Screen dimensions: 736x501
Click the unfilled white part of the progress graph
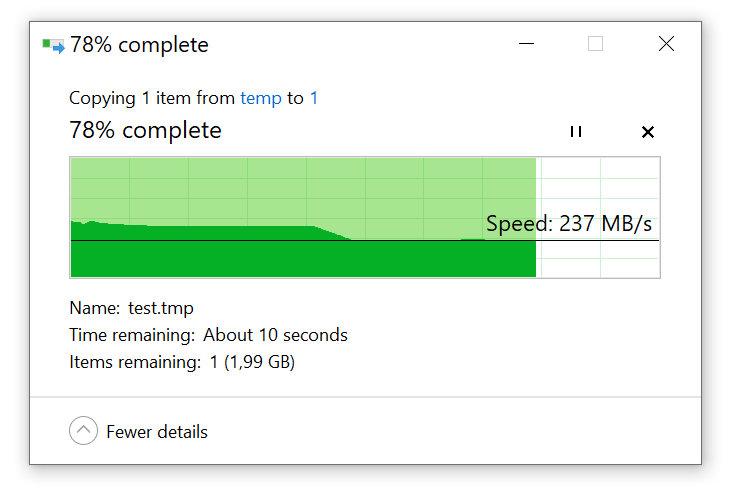click(x=598, y=190)
